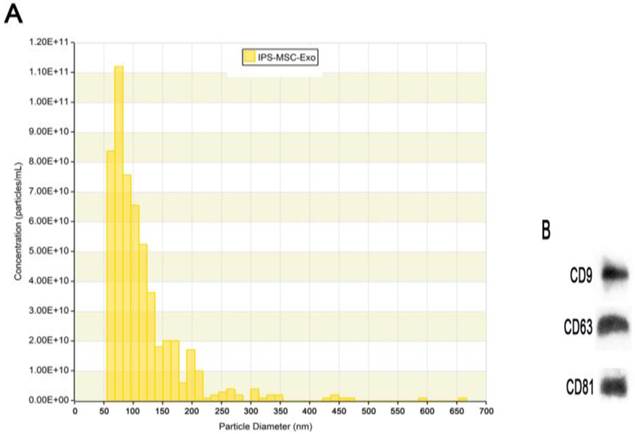Screen dimensions: 635x434
Task: Click the Particle Diameter (nm) axis title
Action: pyautogui.click(x=264, y=427)
